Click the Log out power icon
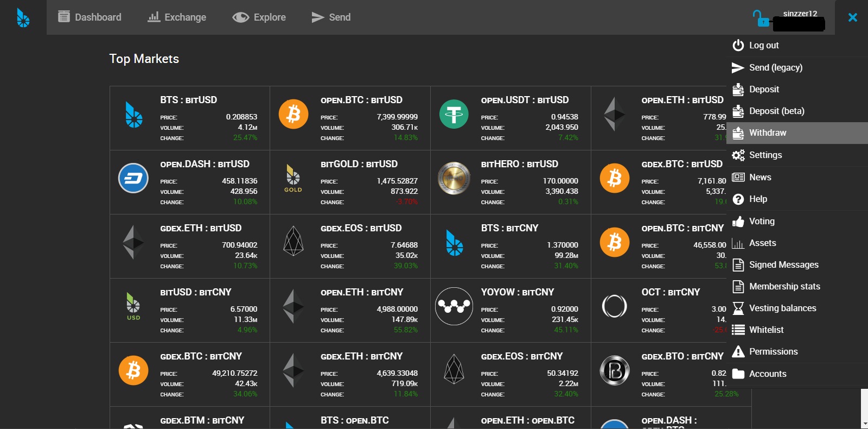The image size is (868, 429). [738, 45]
